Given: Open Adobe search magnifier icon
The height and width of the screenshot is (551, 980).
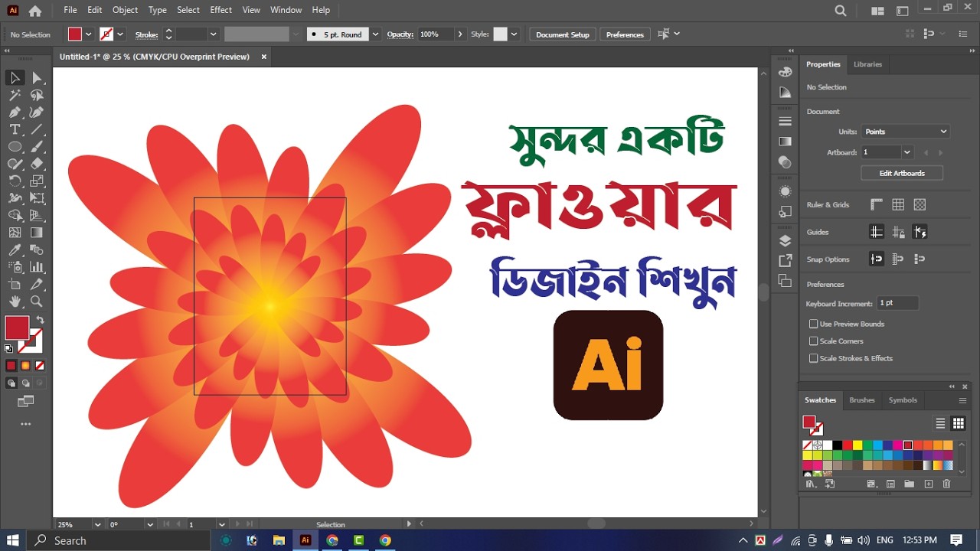Looking at the screenshot, I should coord(841,11).
